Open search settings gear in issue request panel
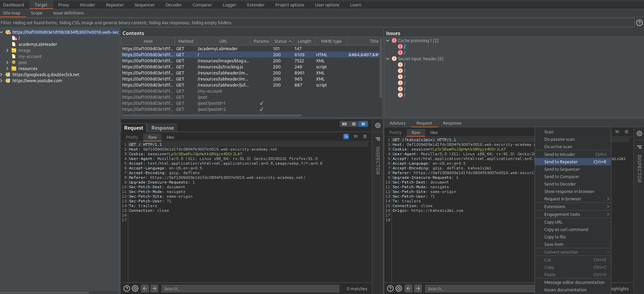 point(399,288)
